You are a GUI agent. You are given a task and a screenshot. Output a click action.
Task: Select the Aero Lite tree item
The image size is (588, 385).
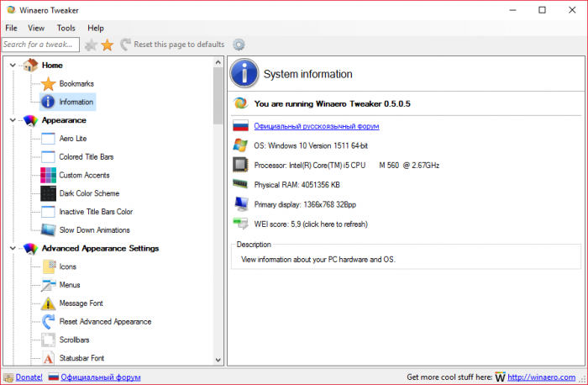(x=73, y=139)
